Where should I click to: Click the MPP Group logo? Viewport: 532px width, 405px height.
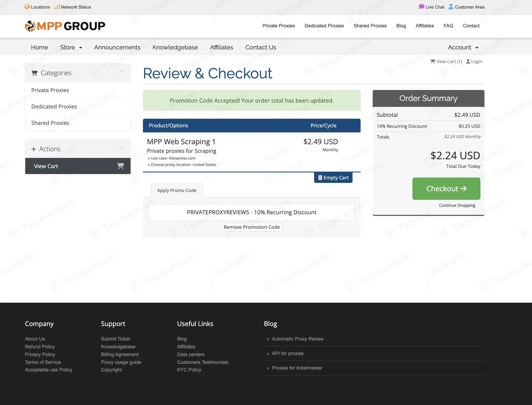65,26
